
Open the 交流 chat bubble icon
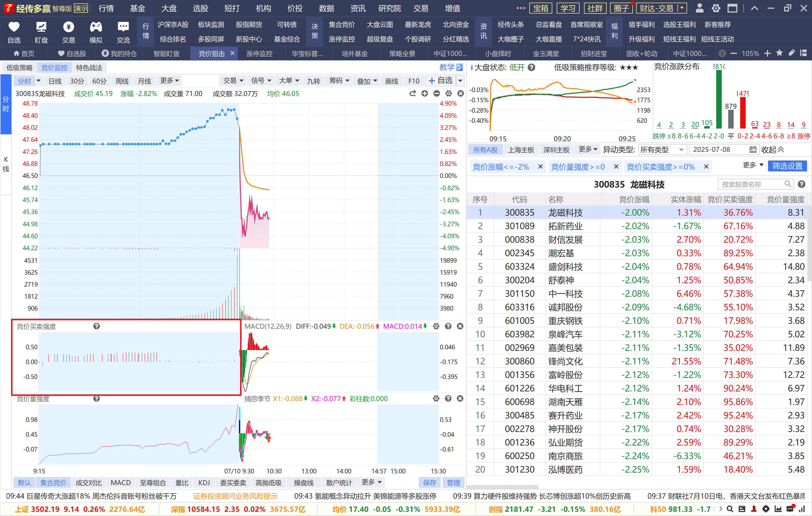[x=123, y=27]
